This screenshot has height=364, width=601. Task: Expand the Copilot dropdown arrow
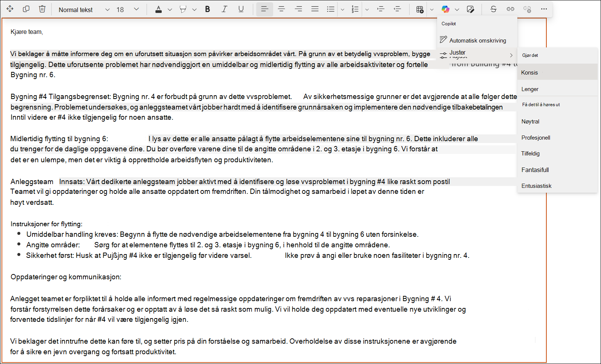[x=457, y=10]
